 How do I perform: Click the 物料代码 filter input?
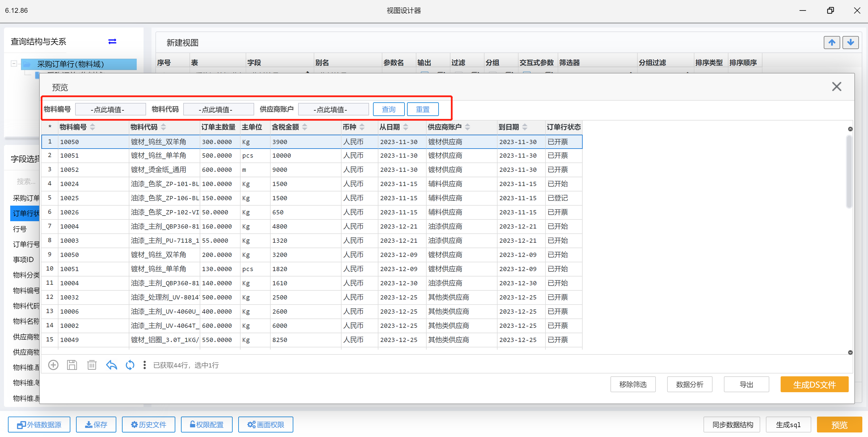[x=218, y=109]
